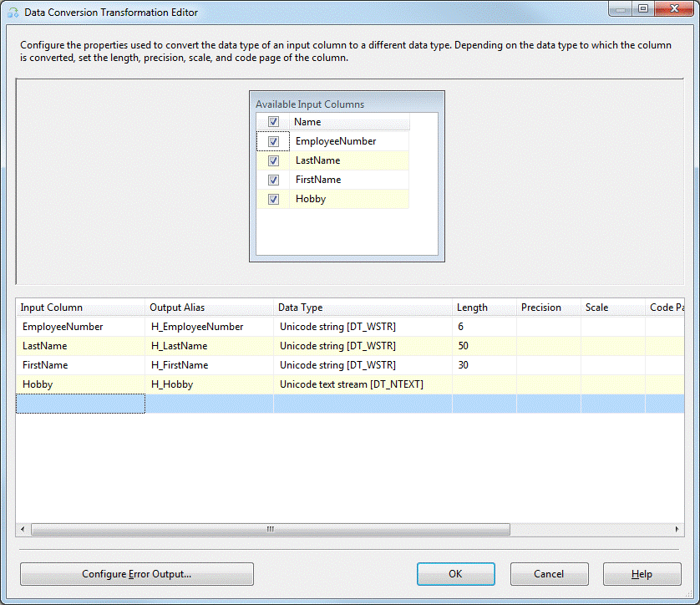Click the Length cell of Hobby row

(x=484, y=384)
